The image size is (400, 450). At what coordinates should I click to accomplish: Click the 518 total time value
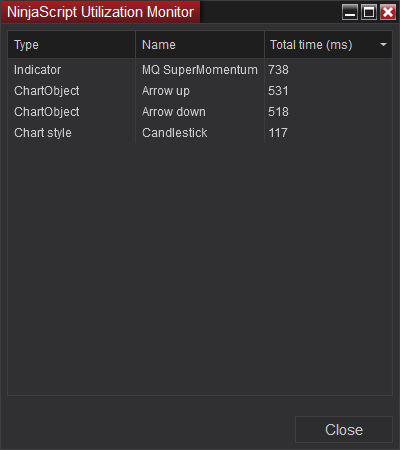point(278,112)
